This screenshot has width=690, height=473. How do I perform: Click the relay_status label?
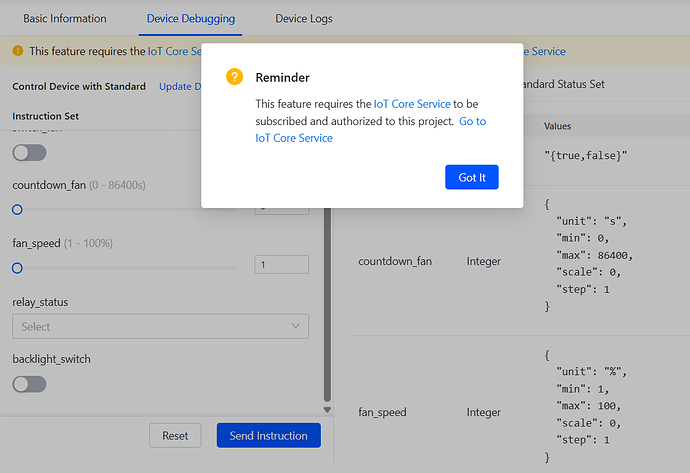[40, 302]
